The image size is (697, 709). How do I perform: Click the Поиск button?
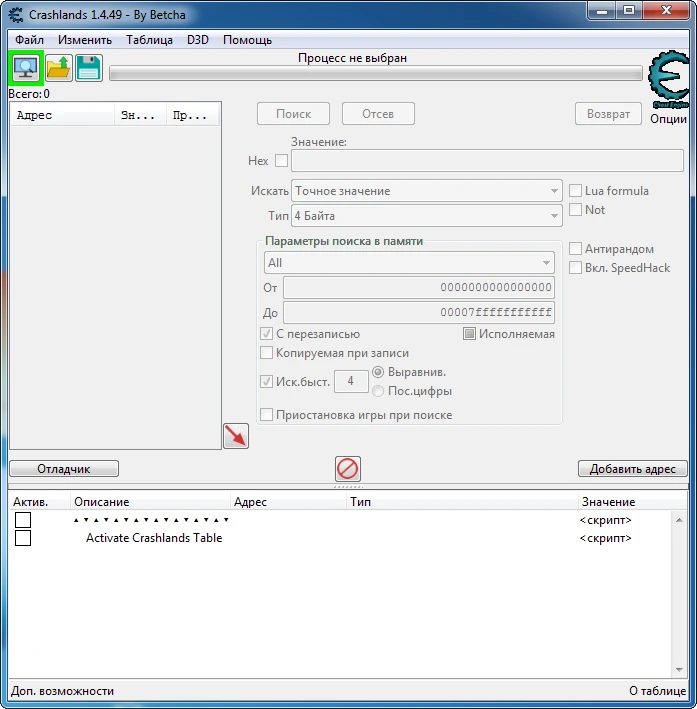click(293, 113)
